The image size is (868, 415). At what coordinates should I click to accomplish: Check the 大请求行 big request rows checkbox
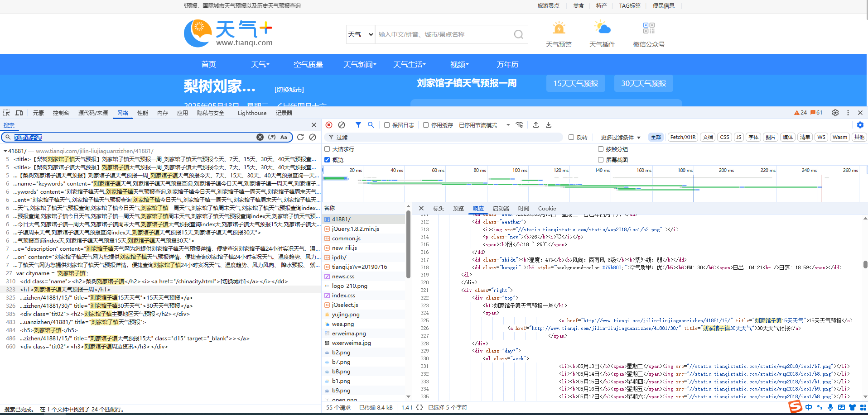pos(327,149)
